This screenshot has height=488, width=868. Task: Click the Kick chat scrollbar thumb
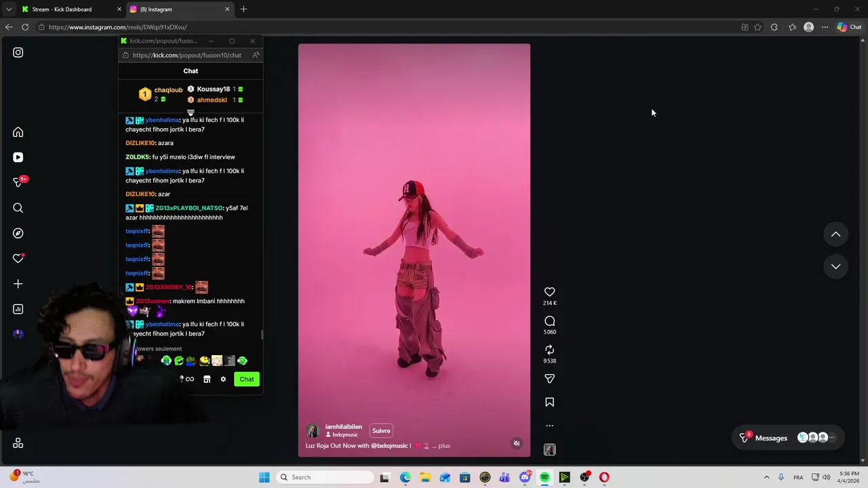262,335
